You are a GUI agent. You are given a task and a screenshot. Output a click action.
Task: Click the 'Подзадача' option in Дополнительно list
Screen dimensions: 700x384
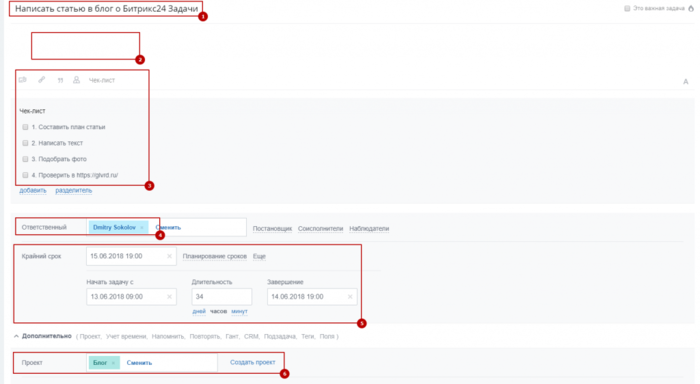280,337
